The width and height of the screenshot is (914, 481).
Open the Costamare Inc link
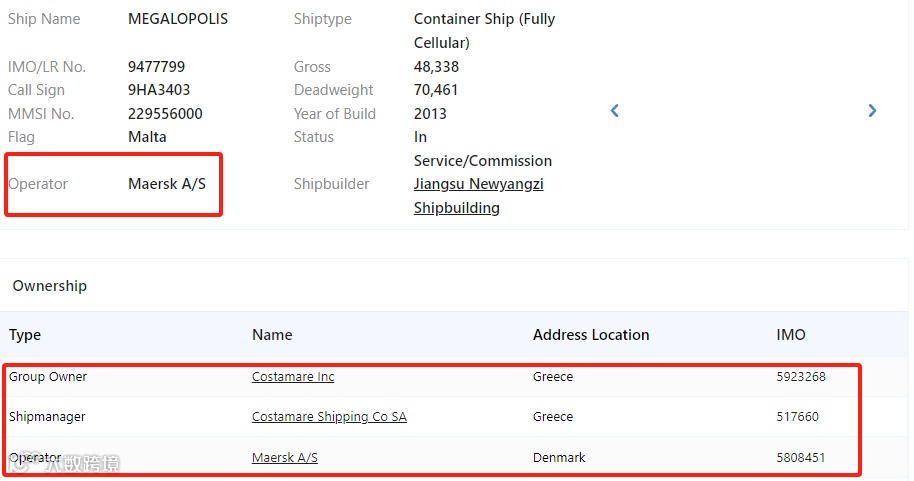click(x=293, y=377)
